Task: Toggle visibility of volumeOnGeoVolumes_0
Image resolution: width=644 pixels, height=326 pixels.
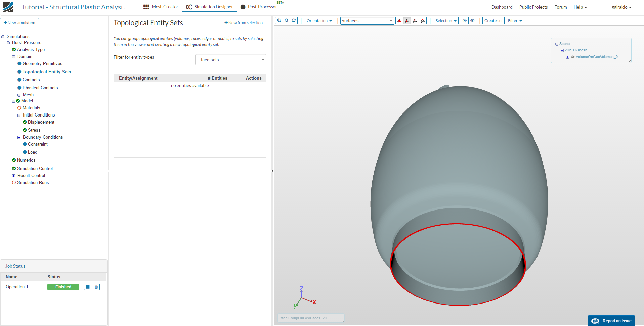Action: 573,57
